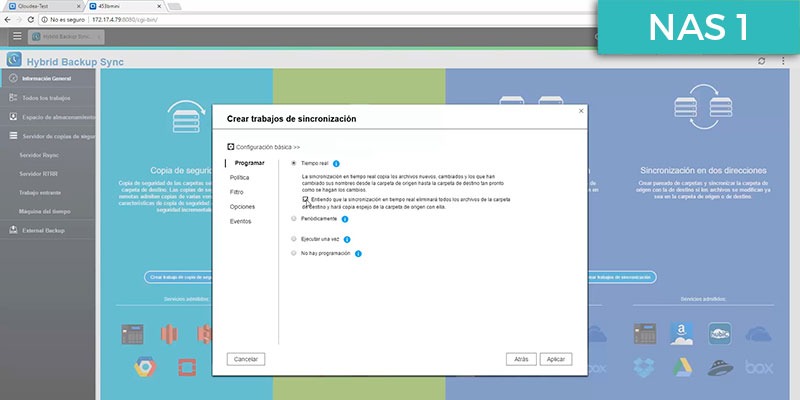Click the red OpenStack icon in the left panel
This screenshot has width=800, height=400.
point(187,367)
